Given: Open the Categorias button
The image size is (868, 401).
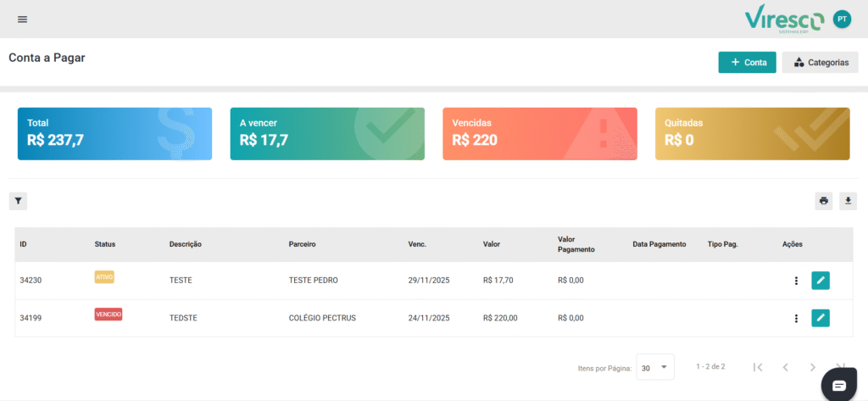Looking at the screenshot, I should coord(820,63).
